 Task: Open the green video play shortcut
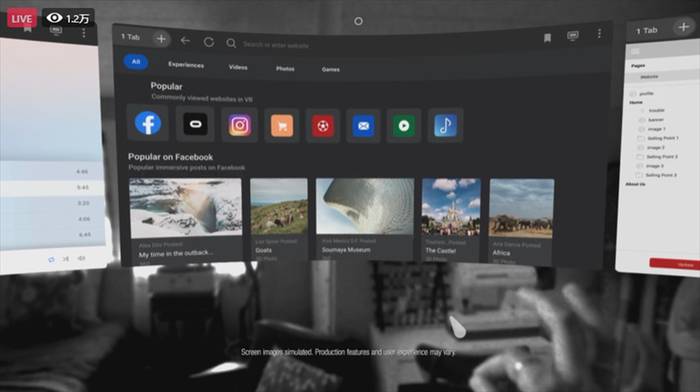(404, 126)
